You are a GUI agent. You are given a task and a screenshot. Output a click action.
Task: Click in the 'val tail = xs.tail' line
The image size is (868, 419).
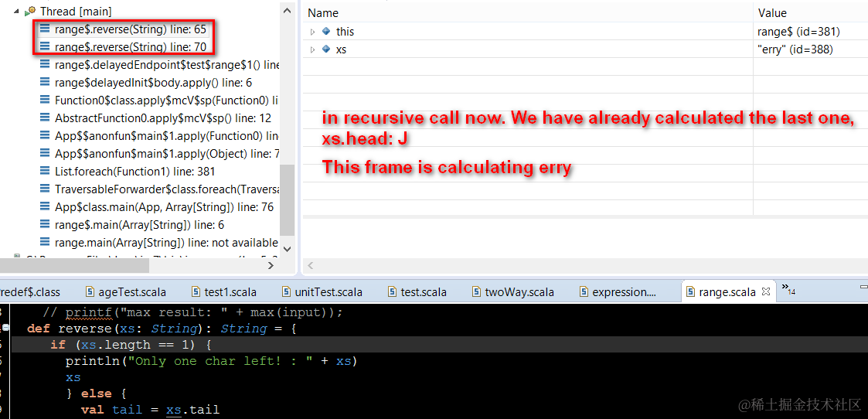pos(150,410)
